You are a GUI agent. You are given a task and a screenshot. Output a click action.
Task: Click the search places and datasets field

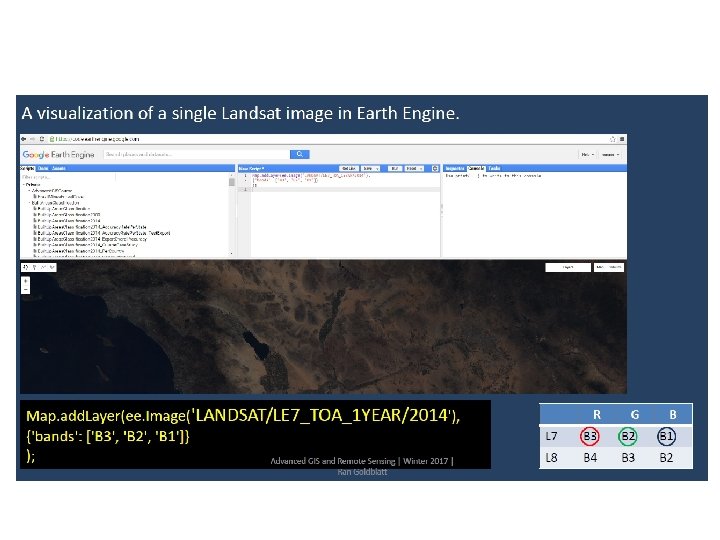tap(197, 154)
